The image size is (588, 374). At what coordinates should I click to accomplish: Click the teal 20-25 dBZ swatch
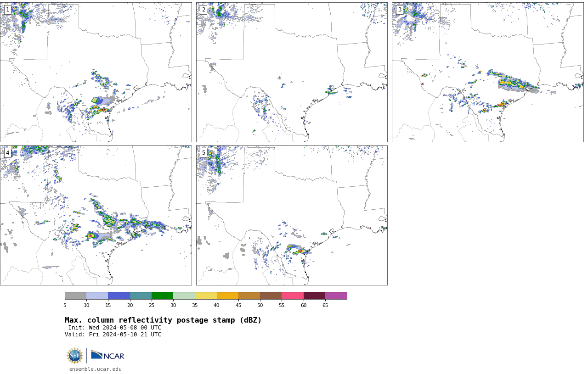click(141, 296)
